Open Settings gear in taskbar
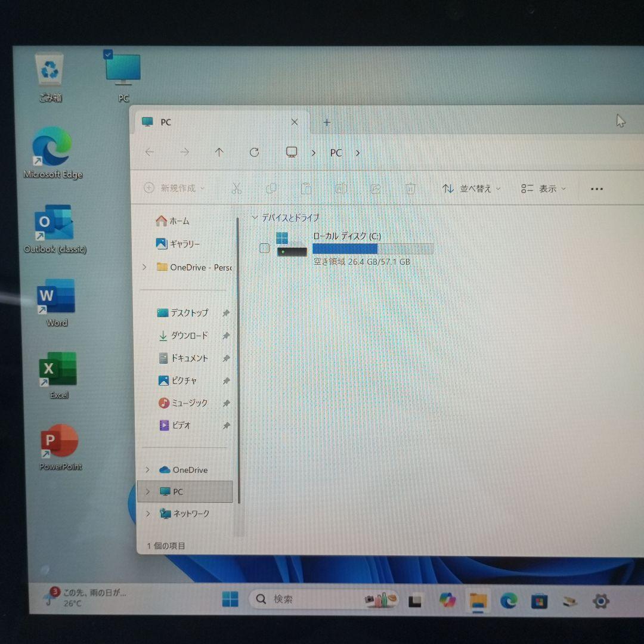The width and height of the screenshot is (644, 644). coord(600,600)
